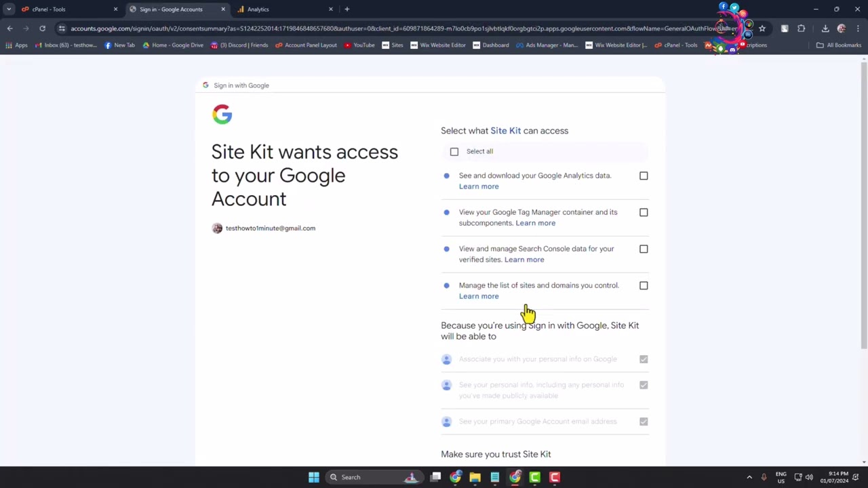Viewport: 868px width, 488px height.
Task: Open the Windows Start menu
Action: click(x=314, y=477)
